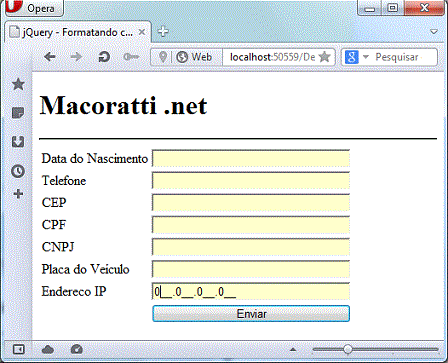Click the Endereco IP label
448x363 pixels.
[74, 291]
